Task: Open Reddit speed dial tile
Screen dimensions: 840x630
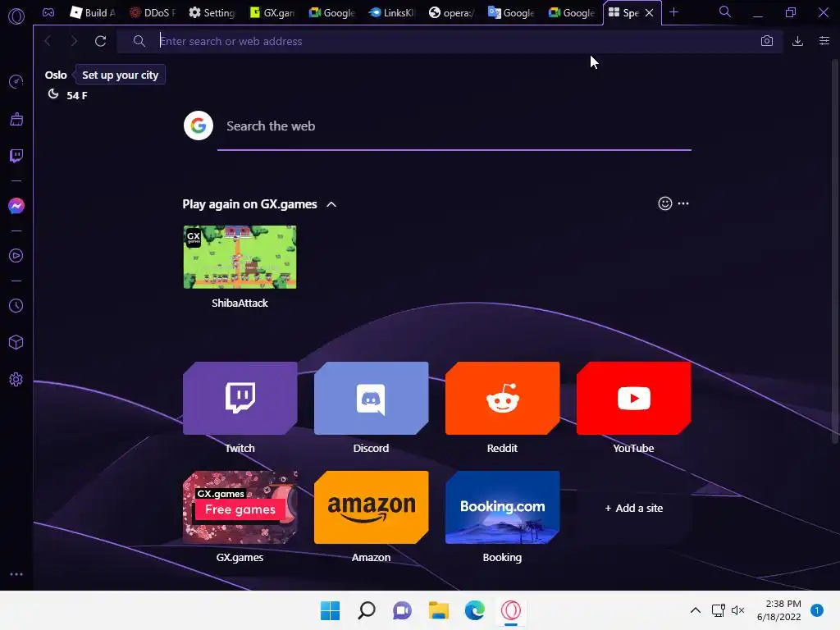Action: pyautogui.click(x=503, y=398)
